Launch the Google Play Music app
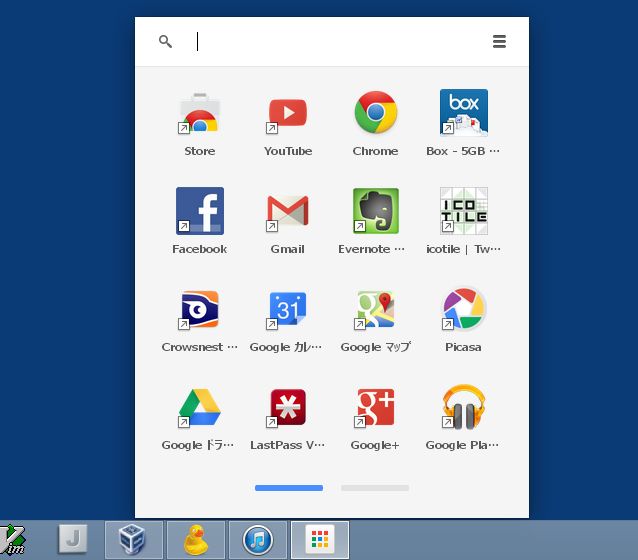 [x=463, y=407]
